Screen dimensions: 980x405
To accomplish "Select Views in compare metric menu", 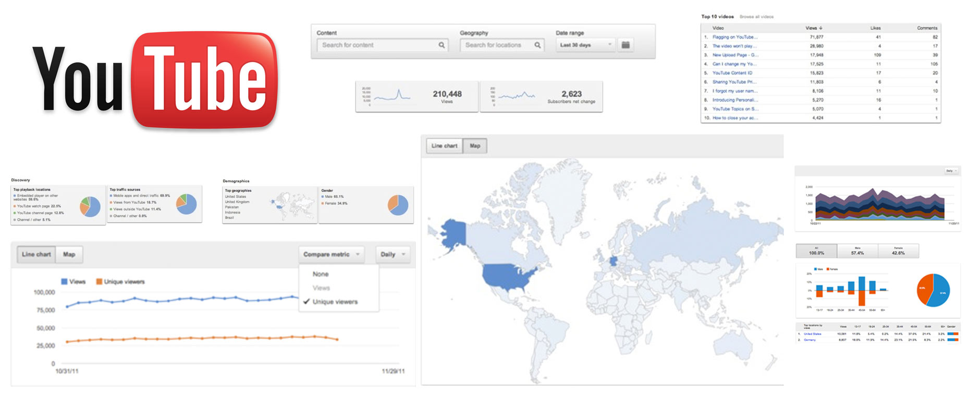I will (x=321, y=288).
